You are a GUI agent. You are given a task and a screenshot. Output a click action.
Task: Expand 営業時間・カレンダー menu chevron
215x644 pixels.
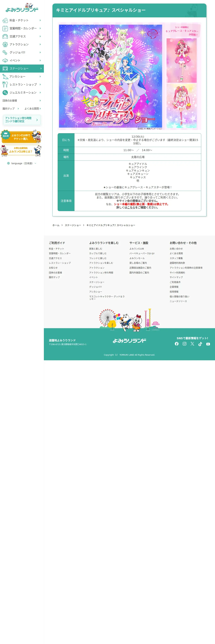pos(40,28)
